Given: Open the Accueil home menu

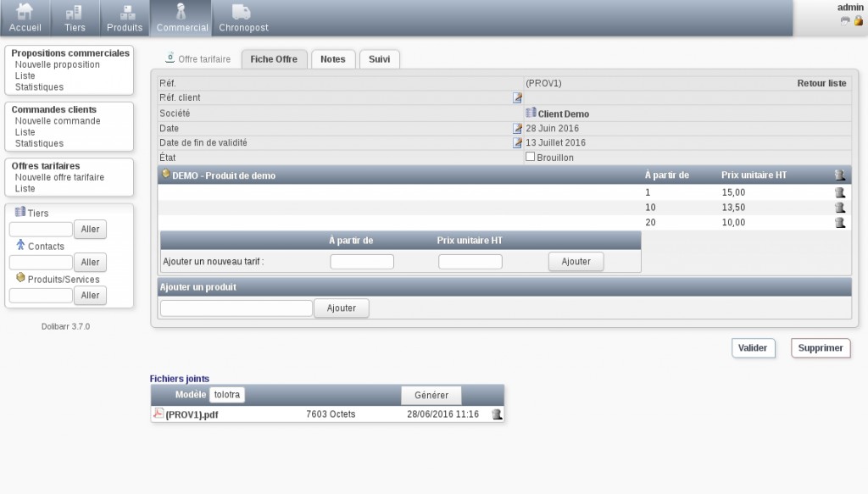Looking at the screenshot, I should pos(25,19).
